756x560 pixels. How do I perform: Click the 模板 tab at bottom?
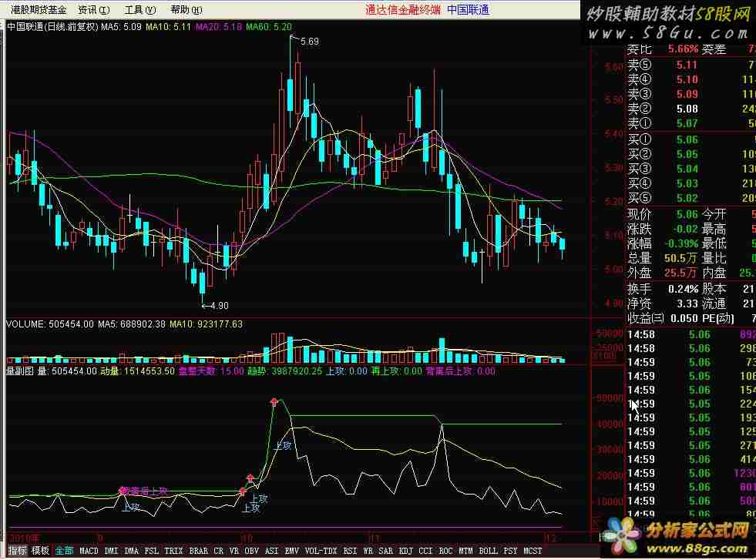pyautogui.click(x=40, y=551)
